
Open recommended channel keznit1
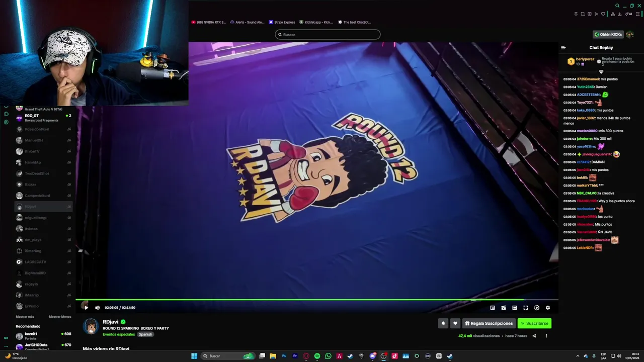tap(44, 336)
